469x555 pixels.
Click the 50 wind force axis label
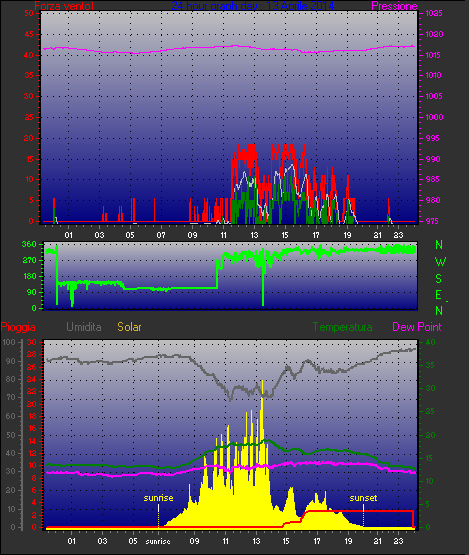29,13
